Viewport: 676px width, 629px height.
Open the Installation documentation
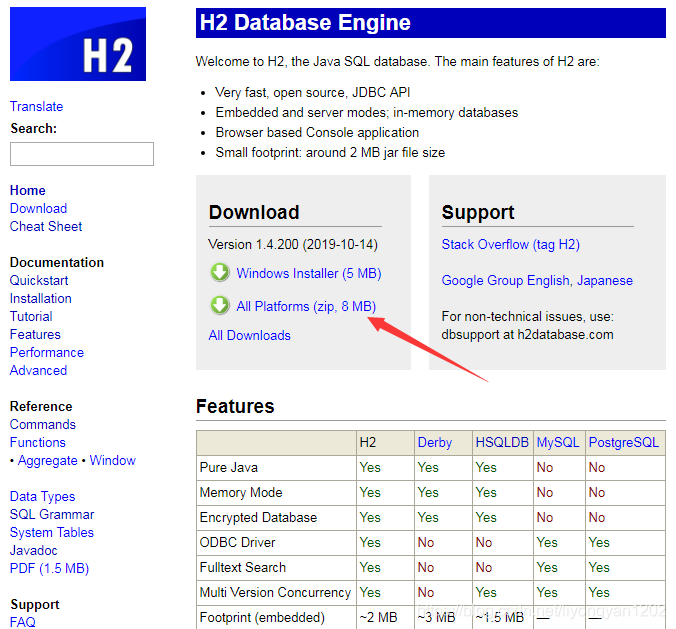(x=41, y=298)
